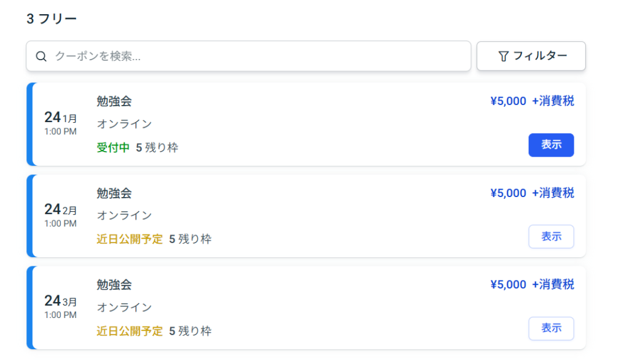The image size is (629, 364).
Task: Open the 勉強会 title dated 24 1月
Action: pos(114,101)
